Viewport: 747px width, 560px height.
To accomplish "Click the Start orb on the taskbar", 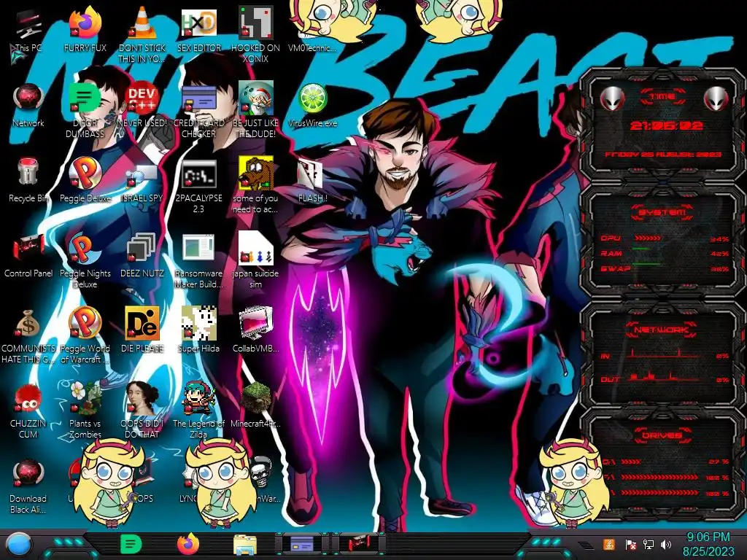I will [19, 545].
